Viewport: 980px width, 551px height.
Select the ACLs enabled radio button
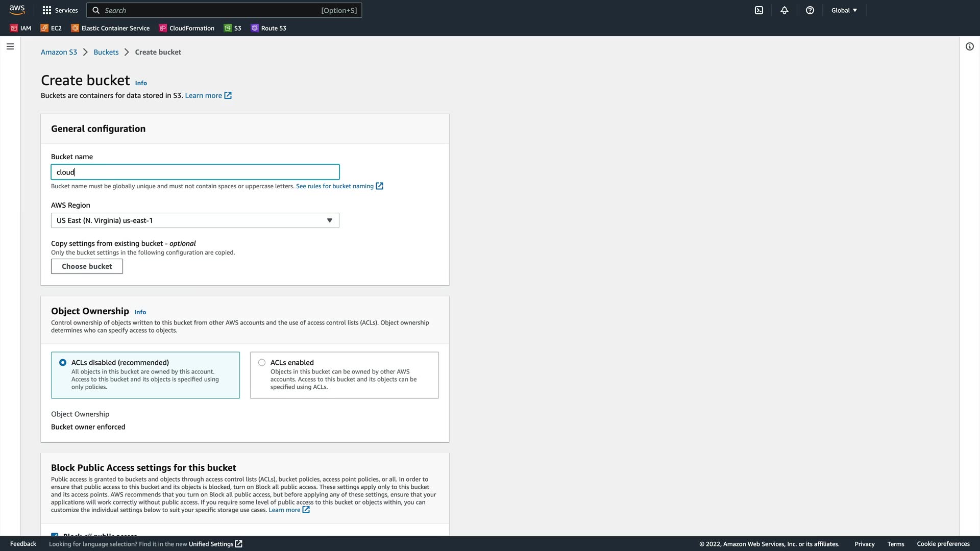(262, 363)
